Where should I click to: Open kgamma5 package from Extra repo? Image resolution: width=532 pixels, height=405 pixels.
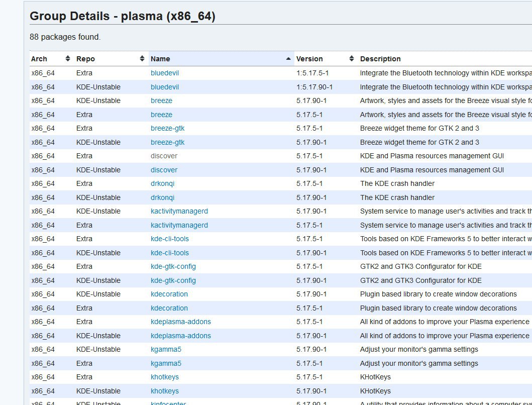[x=166, y=363]
